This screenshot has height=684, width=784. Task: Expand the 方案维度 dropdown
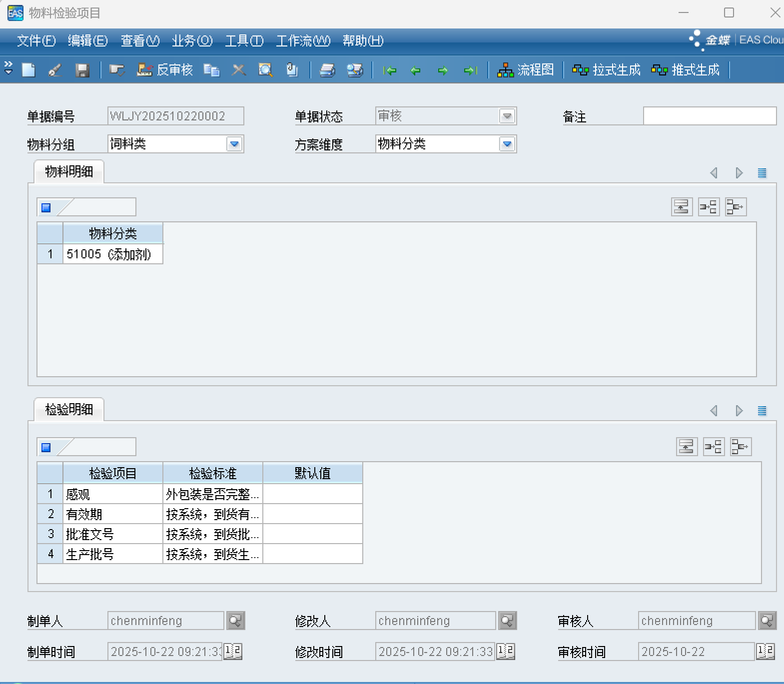pyautogui.click(x=507, y=144)
